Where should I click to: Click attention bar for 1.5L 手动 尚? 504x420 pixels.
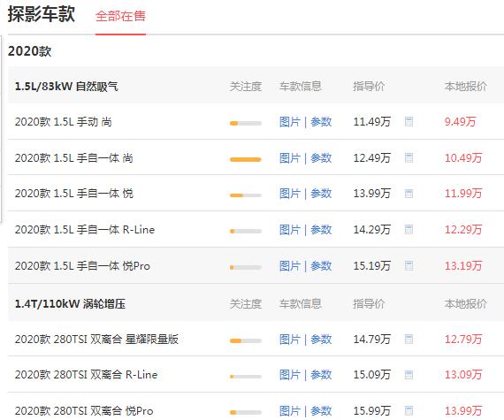pos(246,123)
